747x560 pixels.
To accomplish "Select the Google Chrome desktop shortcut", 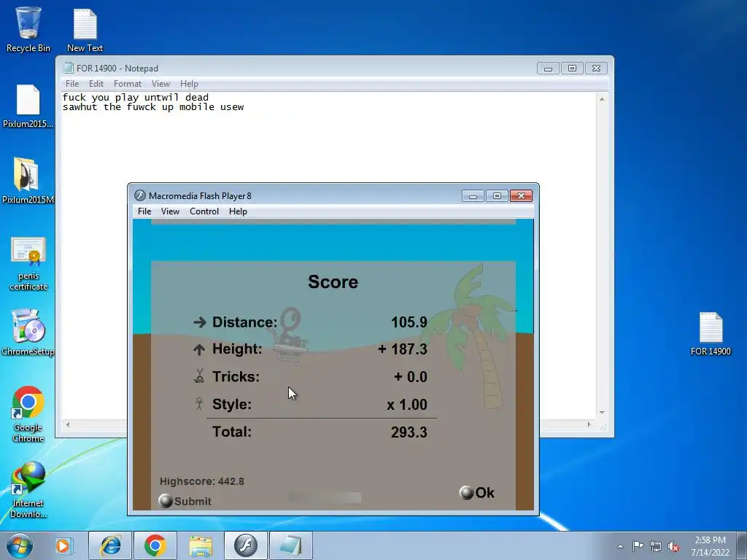I will (x=28, y=414).
